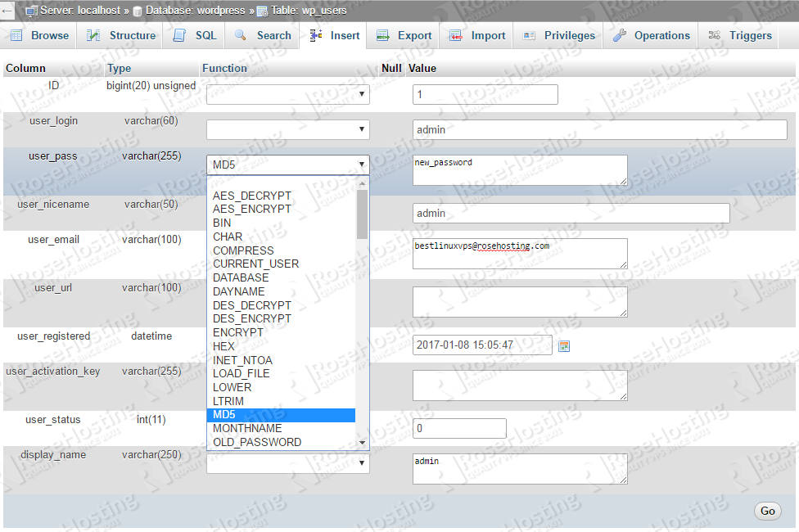The image size is (799, 532).
Task: Choose INET_NTOA from the function list
Action: tap(281, 360)
